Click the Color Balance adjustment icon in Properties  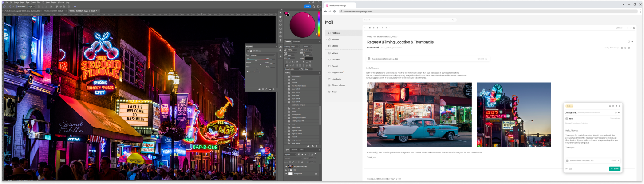(x=249, y=51)
